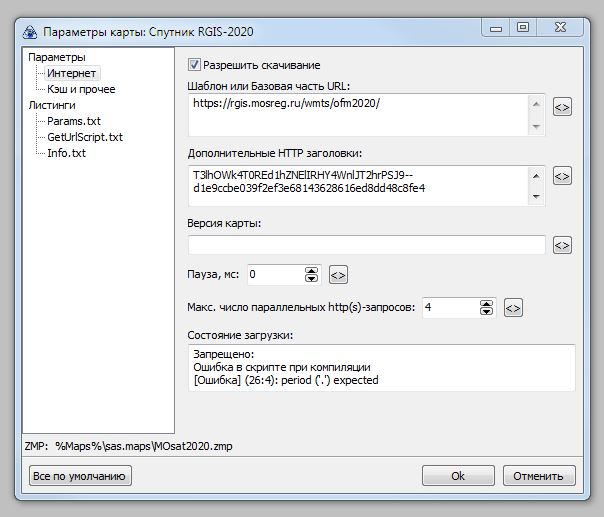
Task: Click the <> button next to URL template field
Action: (562, 107)
